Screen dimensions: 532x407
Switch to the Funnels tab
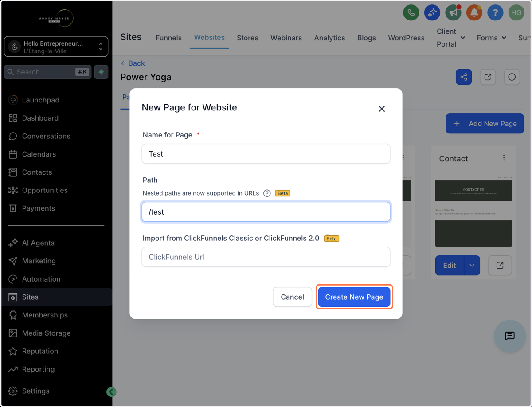pyautogui.click(x=168, y=38)
